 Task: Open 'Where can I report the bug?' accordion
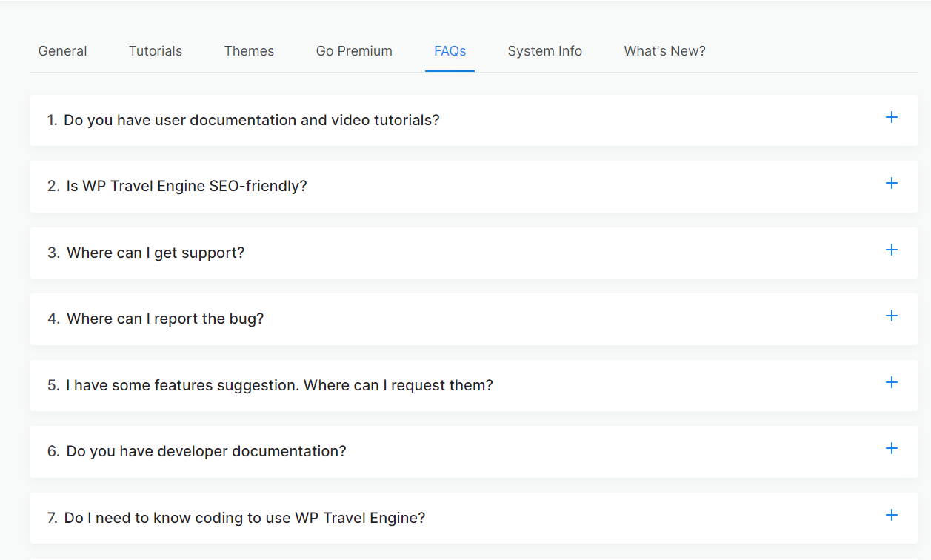pyautogui.click(x=474, y=319)
